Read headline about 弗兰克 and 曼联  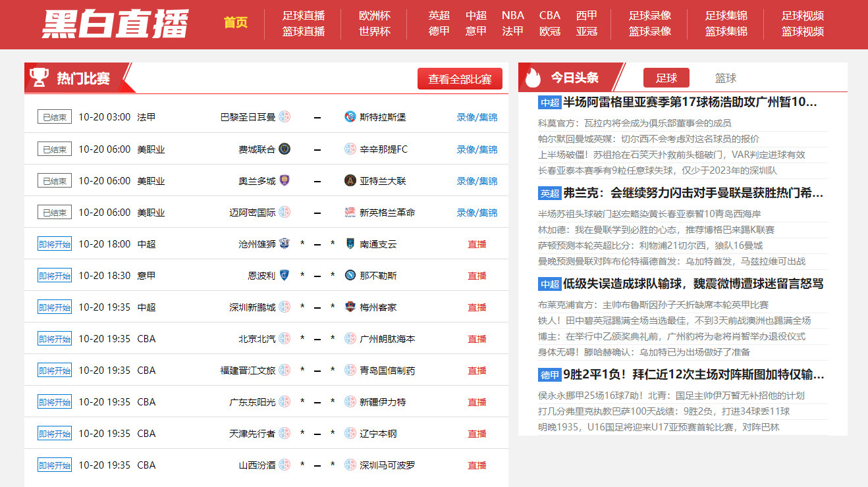693,193
